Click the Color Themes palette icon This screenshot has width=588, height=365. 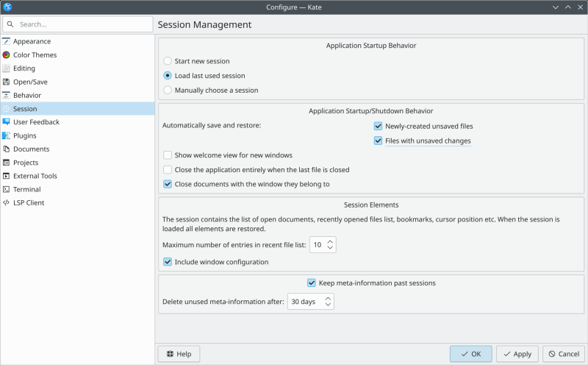tap(7, 54)
